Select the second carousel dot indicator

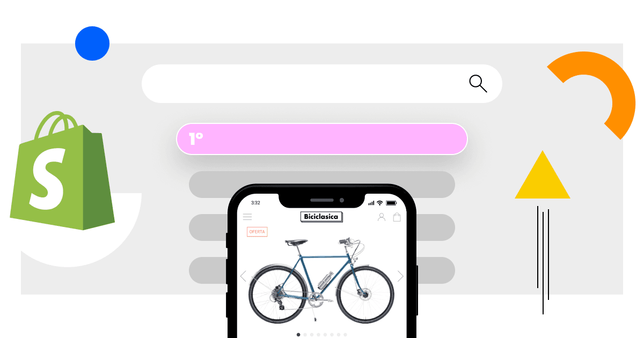click(305, 334)
